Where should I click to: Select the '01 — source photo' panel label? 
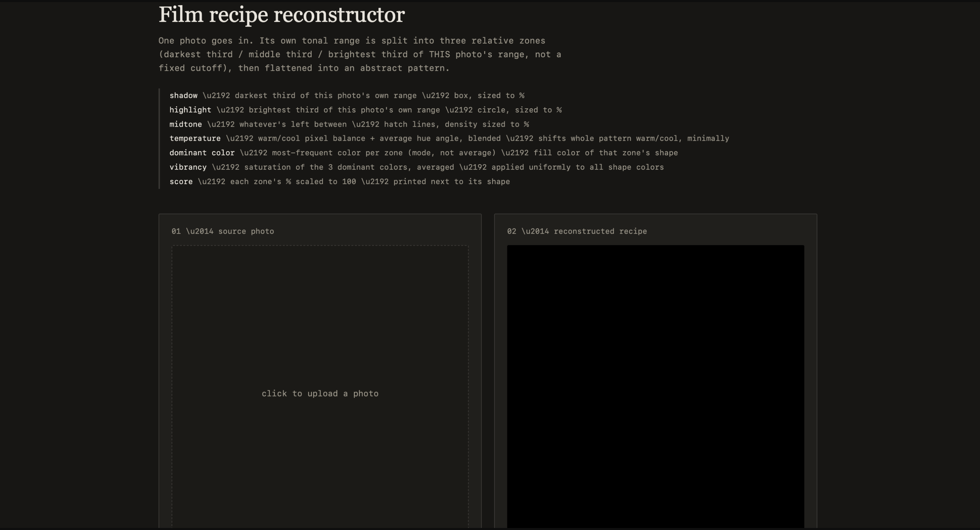(223, 231)
